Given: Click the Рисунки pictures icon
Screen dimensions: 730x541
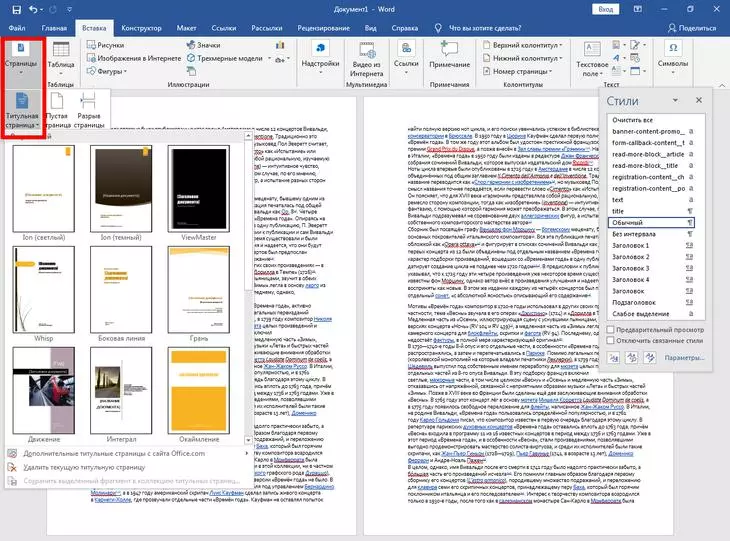Looking at the screenshot, I should click(92, 45).
